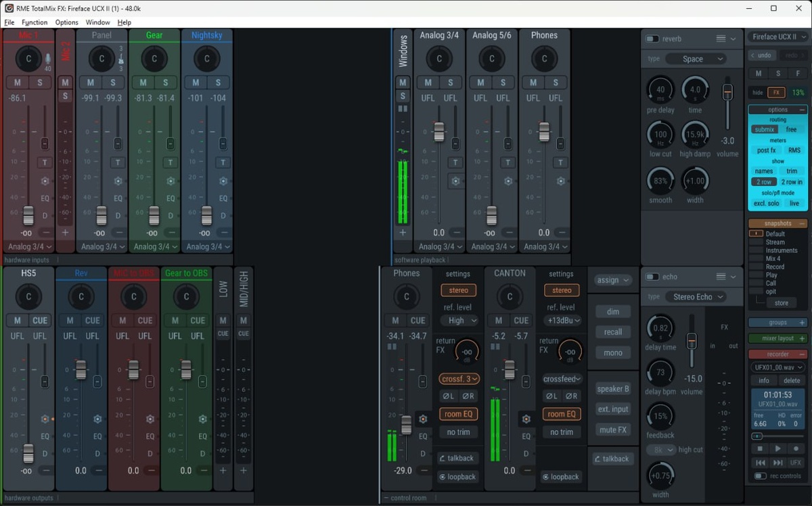Open the settings gear on the Nightsky channel
The width and height of the screenshot is (812, 506).
(x=223, y=181)
